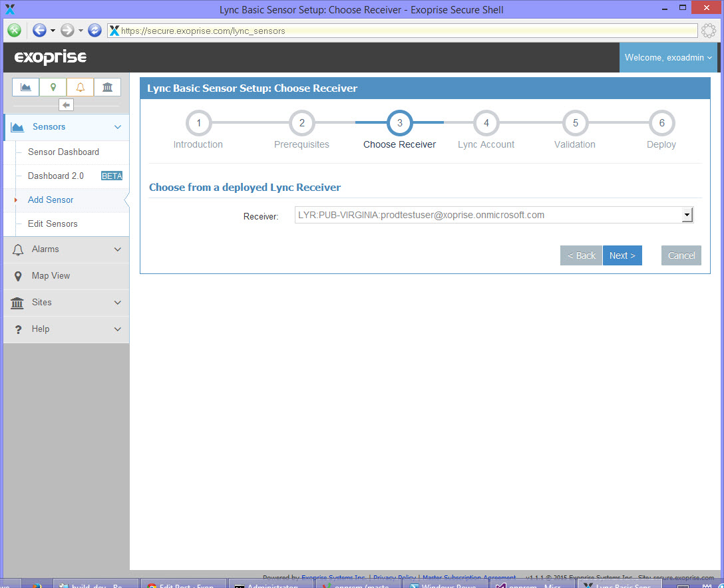Image resolution: width=724 pixels, height=588 pixels.
Task: Click the address bar URL field
Action: (x=402, y=31)
